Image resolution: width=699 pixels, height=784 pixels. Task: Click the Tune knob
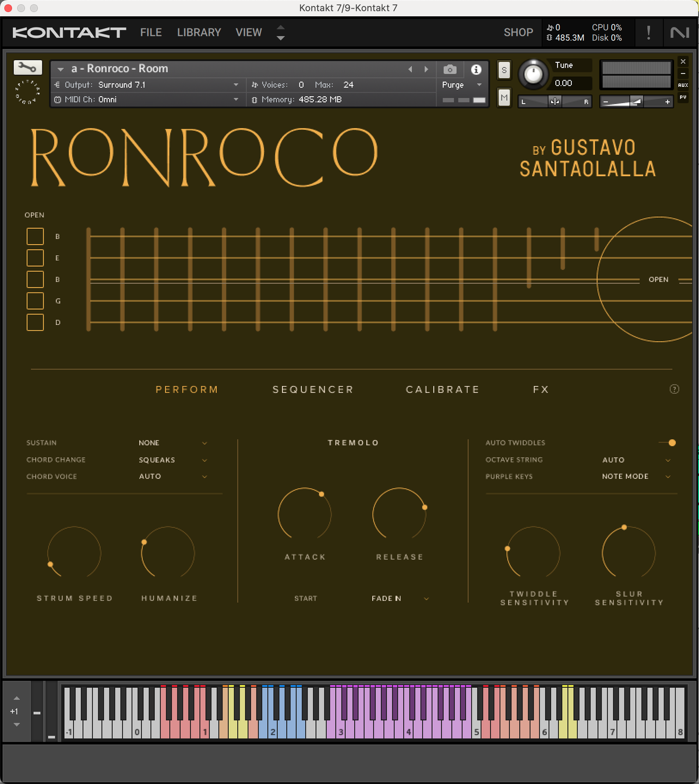(533, 74)
